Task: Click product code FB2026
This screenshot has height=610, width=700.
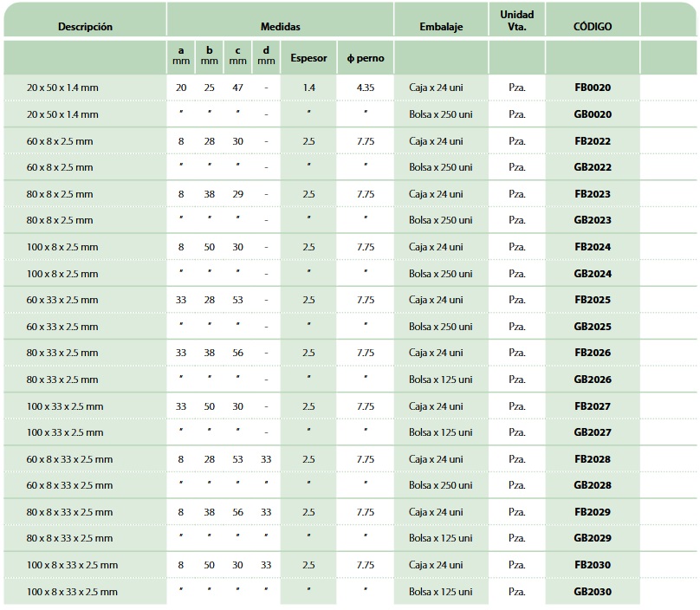Action: 593,353
